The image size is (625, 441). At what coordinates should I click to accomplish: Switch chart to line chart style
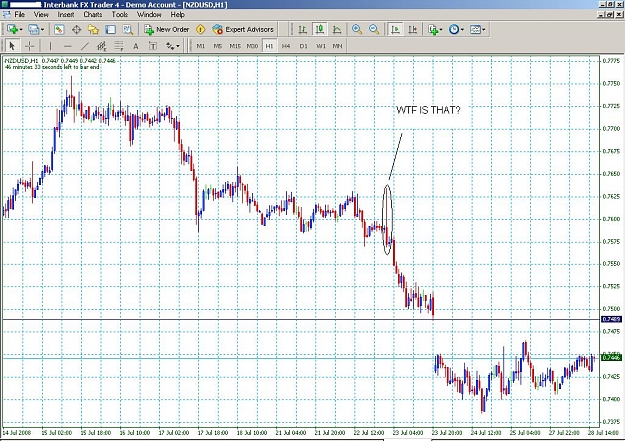337,30
